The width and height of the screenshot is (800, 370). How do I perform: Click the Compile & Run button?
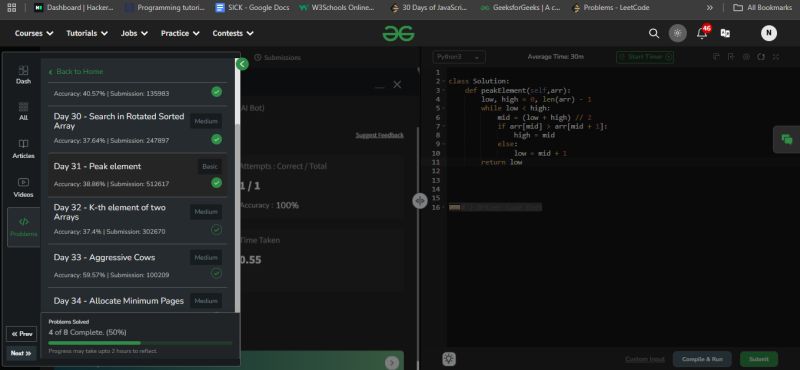tap(702, 359)
